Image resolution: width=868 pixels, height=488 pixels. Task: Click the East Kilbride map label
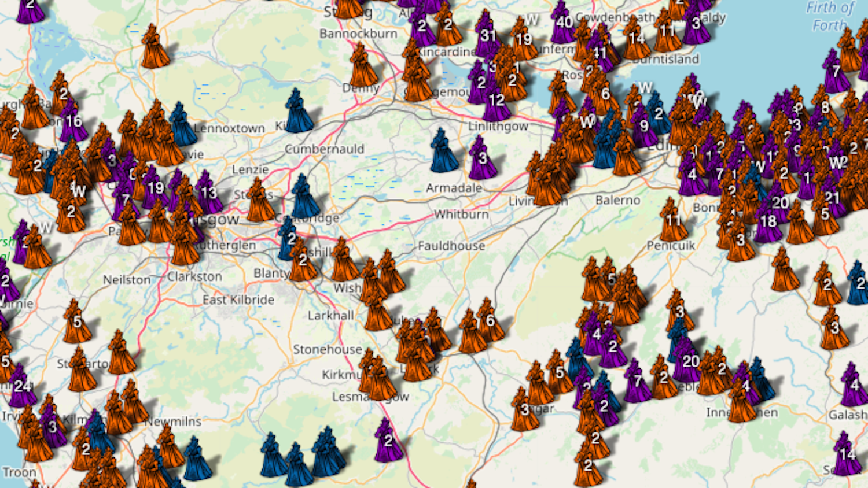[x=238, y=300]
